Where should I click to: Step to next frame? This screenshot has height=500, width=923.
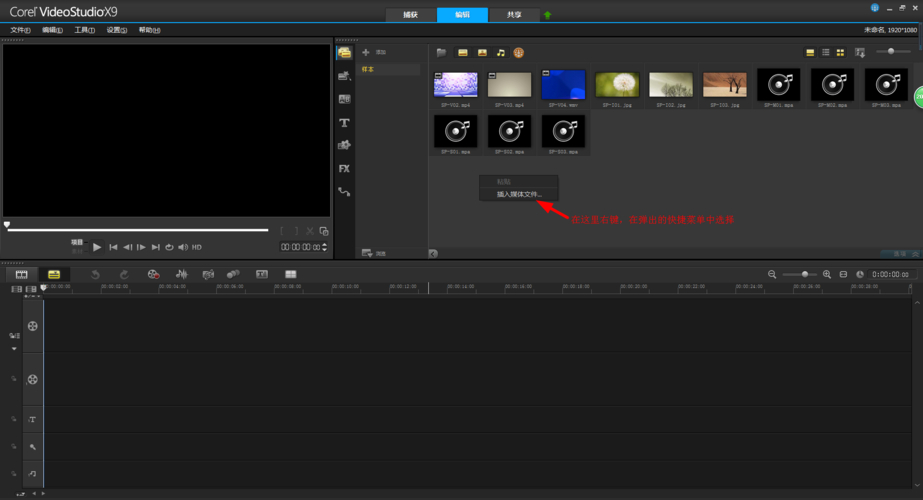pyautogui.click(x=141, y=247)
